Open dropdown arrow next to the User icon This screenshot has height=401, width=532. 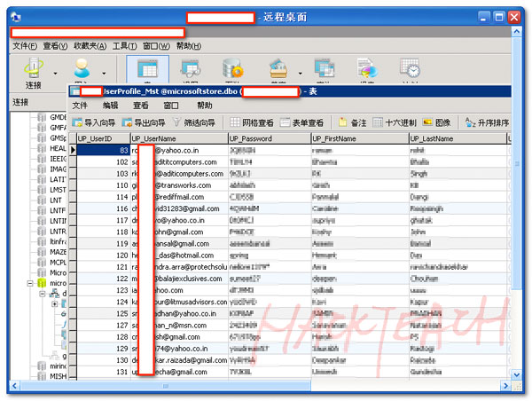[x=105, y=73]
